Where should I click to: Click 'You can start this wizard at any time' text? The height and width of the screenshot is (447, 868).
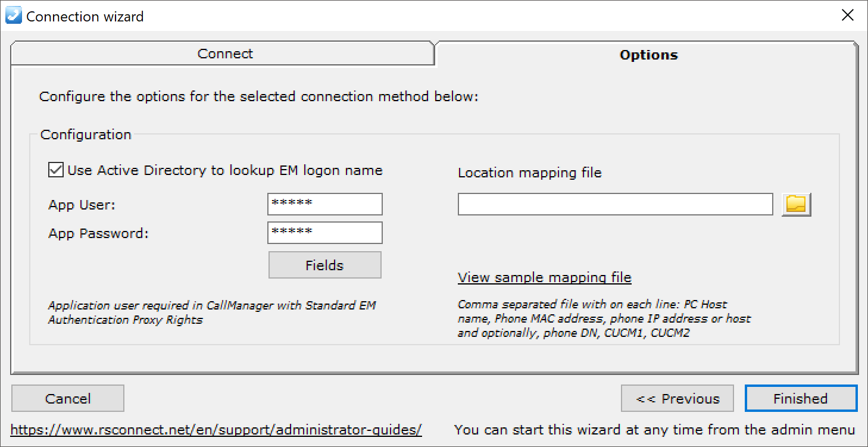(655, 430)
